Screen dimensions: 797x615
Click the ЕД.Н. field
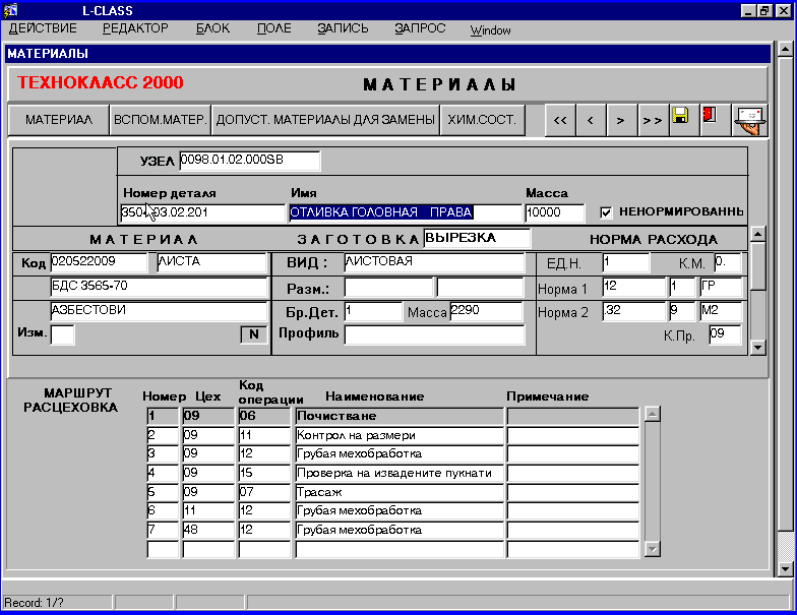click(626, 262)
